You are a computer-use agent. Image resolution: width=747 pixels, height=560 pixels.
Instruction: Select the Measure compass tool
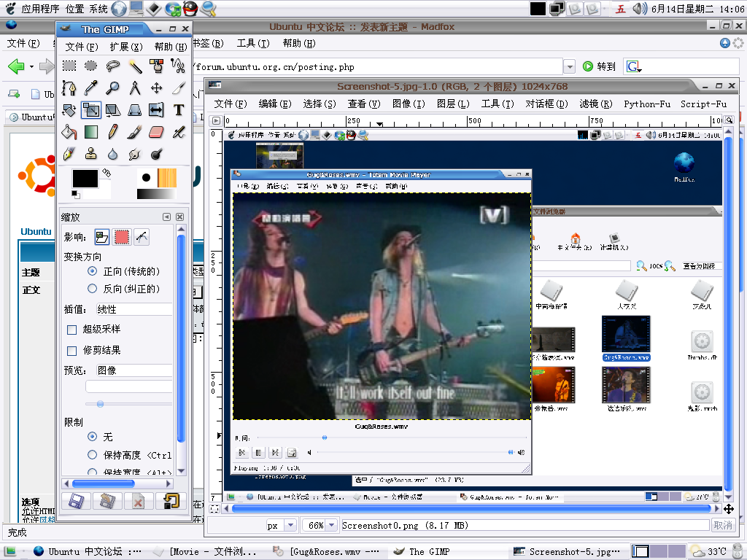pyautogui.click(x=135, y=88)
